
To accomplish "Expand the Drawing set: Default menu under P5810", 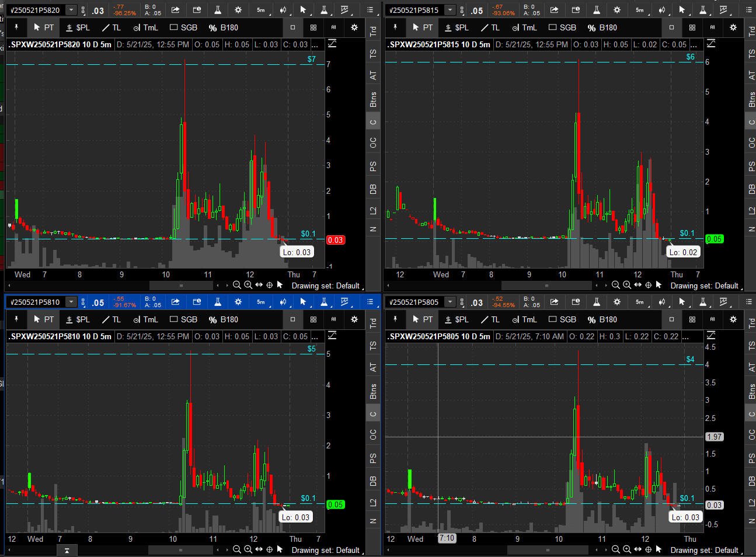I will [326, 550].
